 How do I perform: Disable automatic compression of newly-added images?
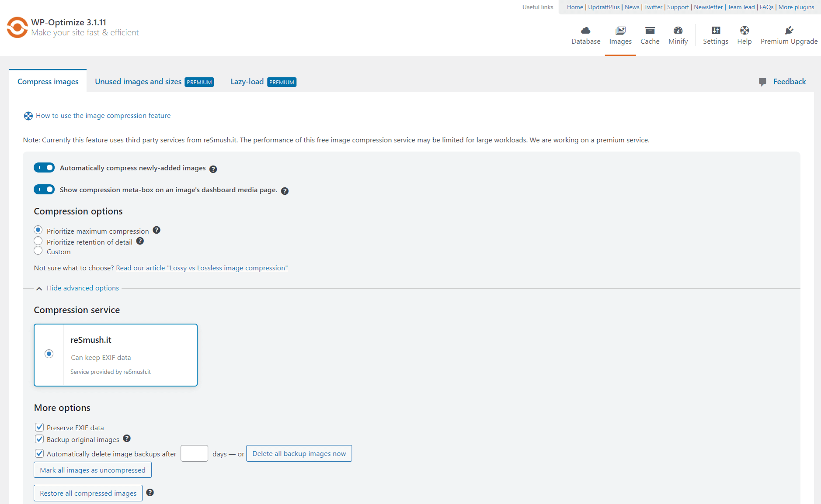click(44, 167)
